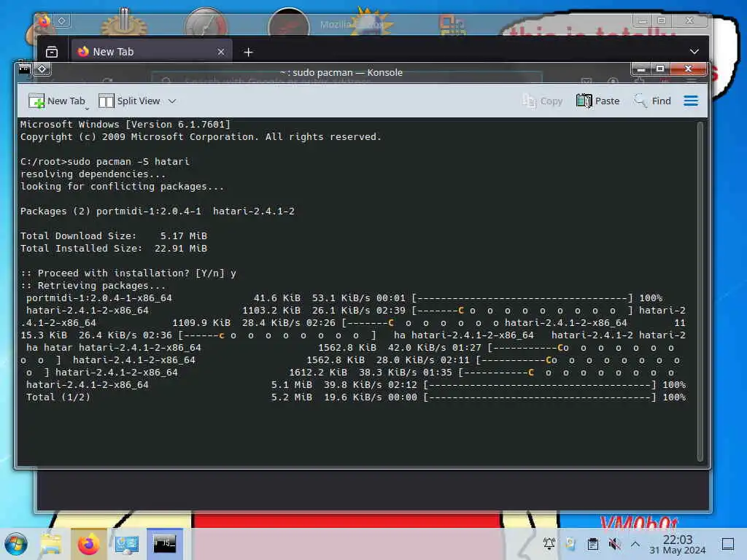Click 'looking for conflicting packages...' line
The image size is (747, 560).
pyautogui.click(x=122, y=186)
